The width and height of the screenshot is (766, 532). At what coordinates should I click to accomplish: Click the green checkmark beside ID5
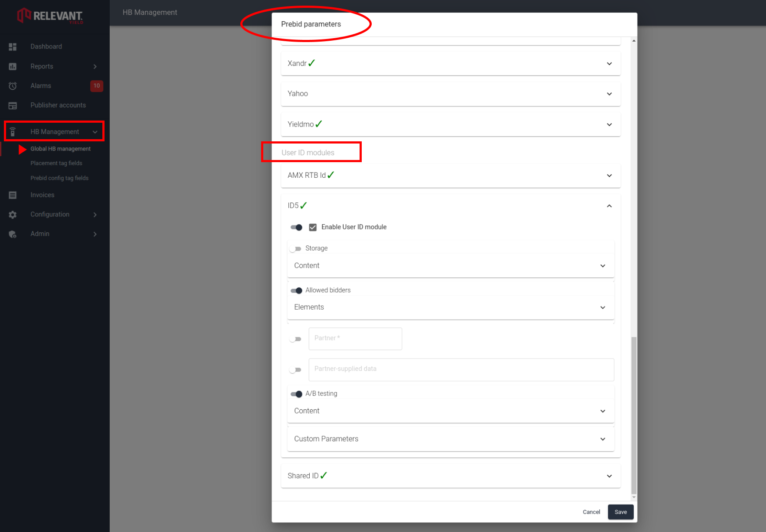point(304,205)
